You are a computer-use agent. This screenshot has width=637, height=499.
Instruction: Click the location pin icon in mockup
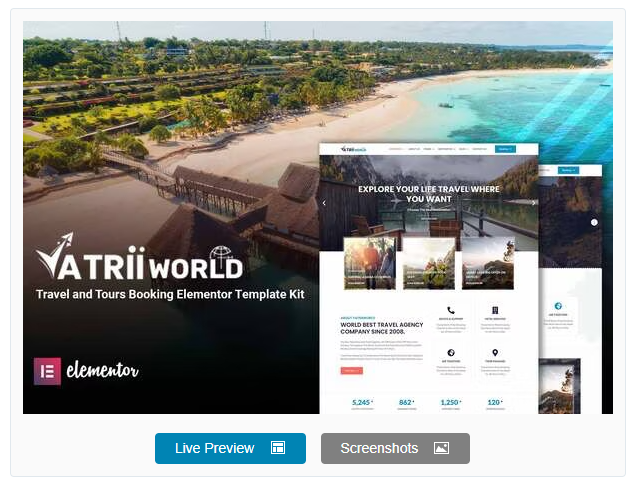[x=495, y=353]
